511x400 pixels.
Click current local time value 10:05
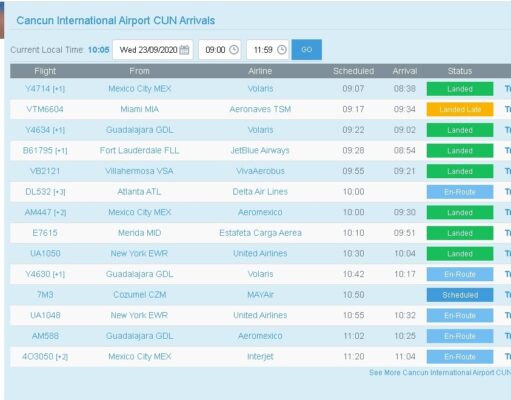click(x=99, y=50)
